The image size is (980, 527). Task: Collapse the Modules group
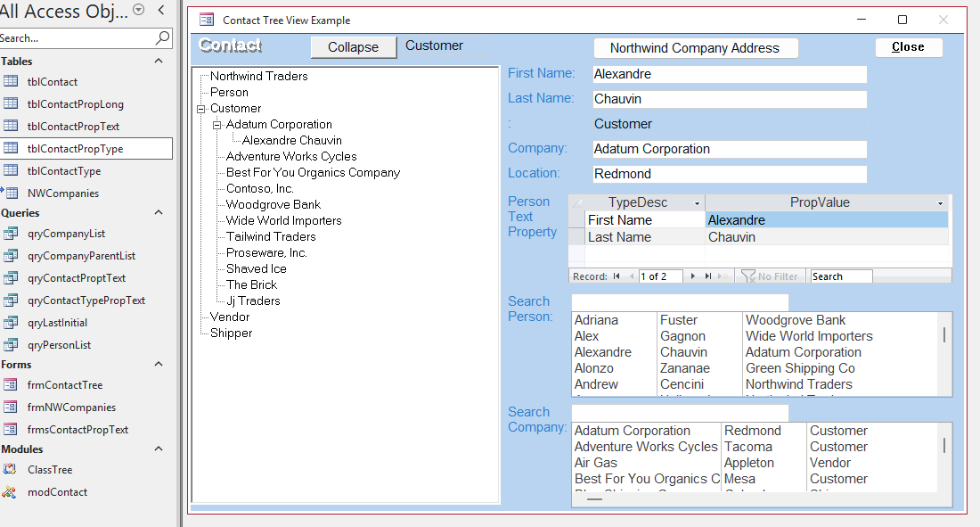coord(159,449)
